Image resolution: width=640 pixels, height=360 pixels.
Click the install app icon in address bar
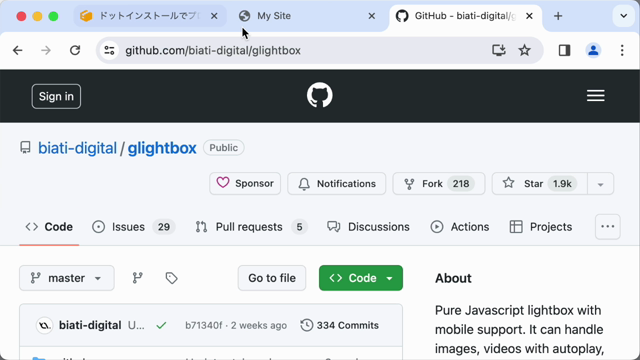[499, 50]
